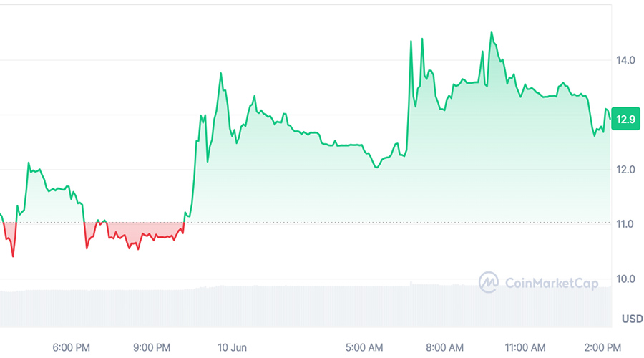Click the highest price peak on the chart
Viewport: 644px width, 358px height.
[491, 32]
